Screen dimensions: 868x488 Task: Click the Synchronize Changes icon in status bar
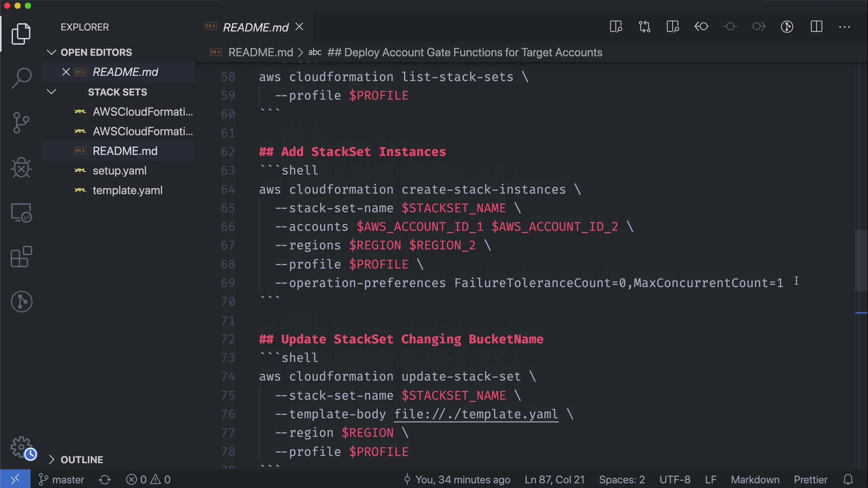tap(105, 479)
